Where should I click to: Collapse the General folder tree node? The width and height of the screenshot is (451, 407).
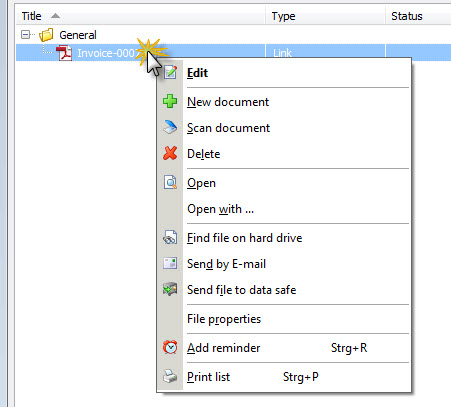[x=25, y=34]
